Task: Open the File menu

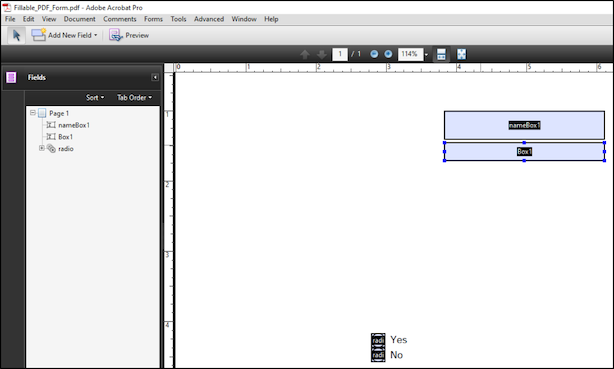Action: click(10, 19)
